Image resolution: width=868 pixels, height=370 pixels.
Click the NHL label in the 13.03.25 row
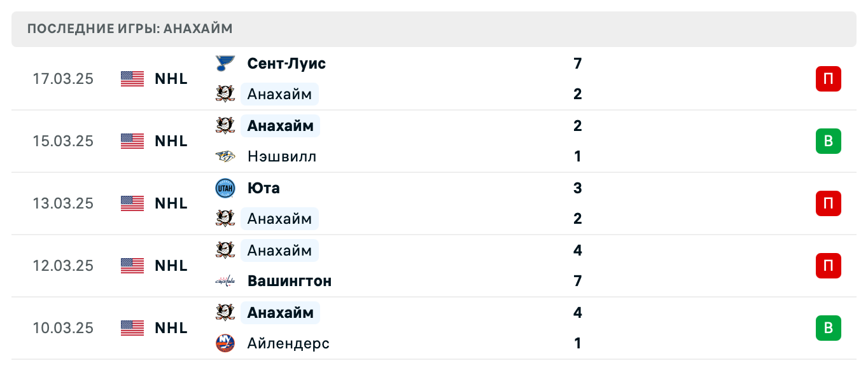[x=171, y=203]
